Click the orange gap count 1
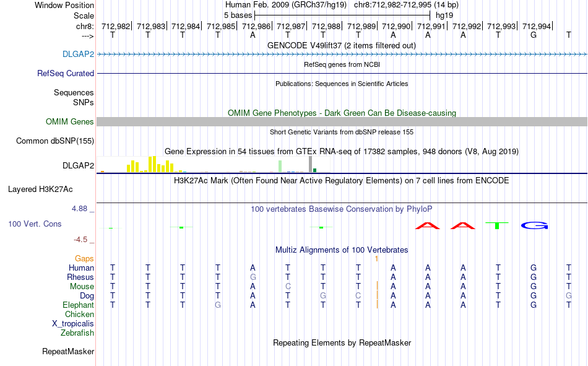The height and width of the screenshot is (366, 588). [x=376, y=259]
